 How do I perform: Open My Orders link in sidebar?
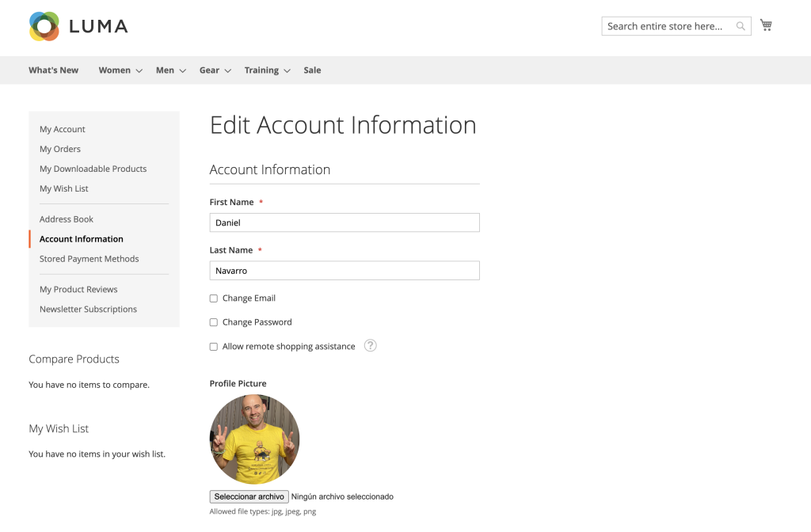60,149
